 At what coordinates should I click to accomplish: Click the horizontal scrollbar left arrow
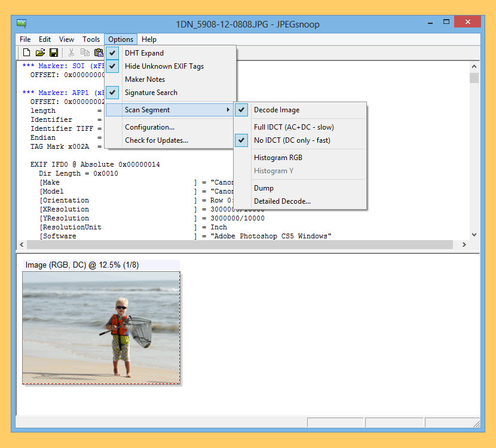(x=22, y=244)
